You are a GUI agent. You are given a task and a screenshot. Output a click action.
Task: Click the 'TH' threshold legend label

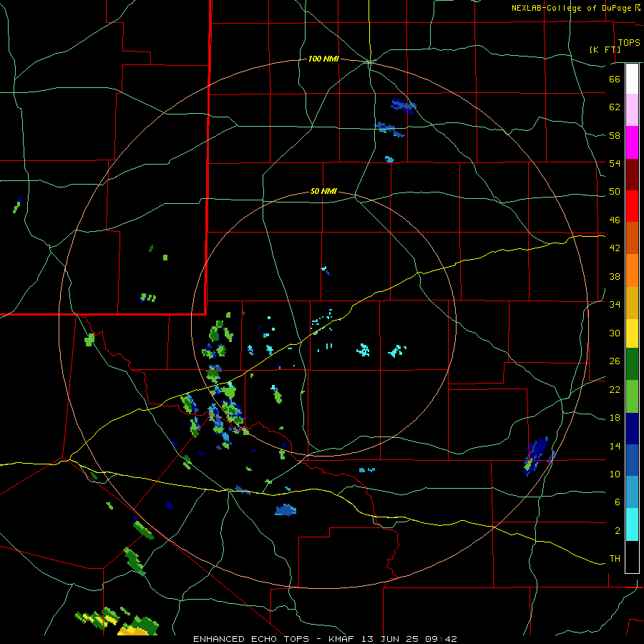615,559
